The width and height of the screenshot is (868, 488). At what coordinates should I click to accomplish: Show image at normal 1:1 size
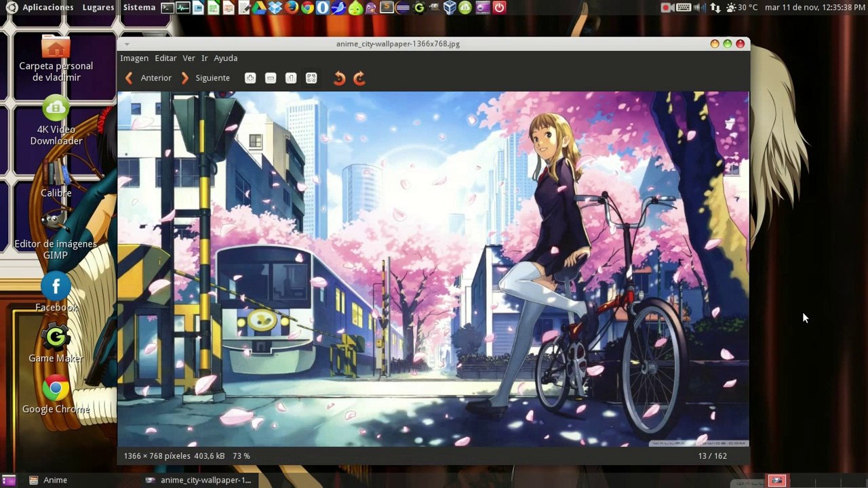291,78
